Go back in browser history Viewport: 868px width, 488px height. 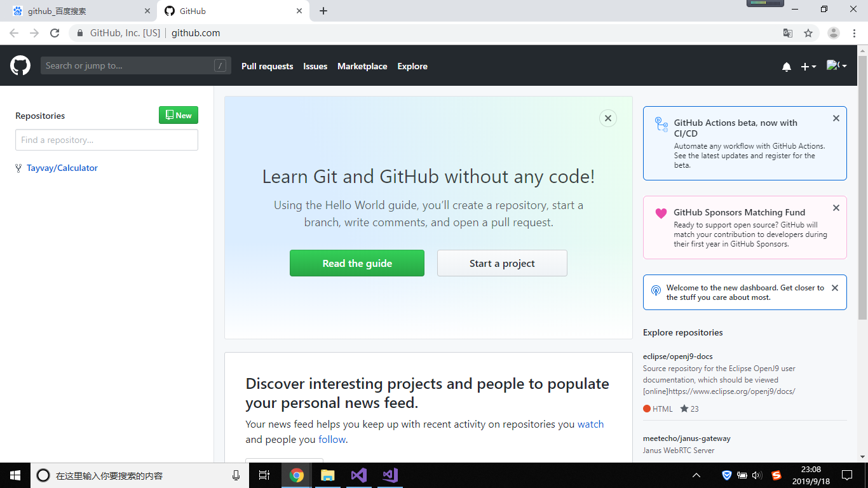pyautogui.click(x=14, y=33)
